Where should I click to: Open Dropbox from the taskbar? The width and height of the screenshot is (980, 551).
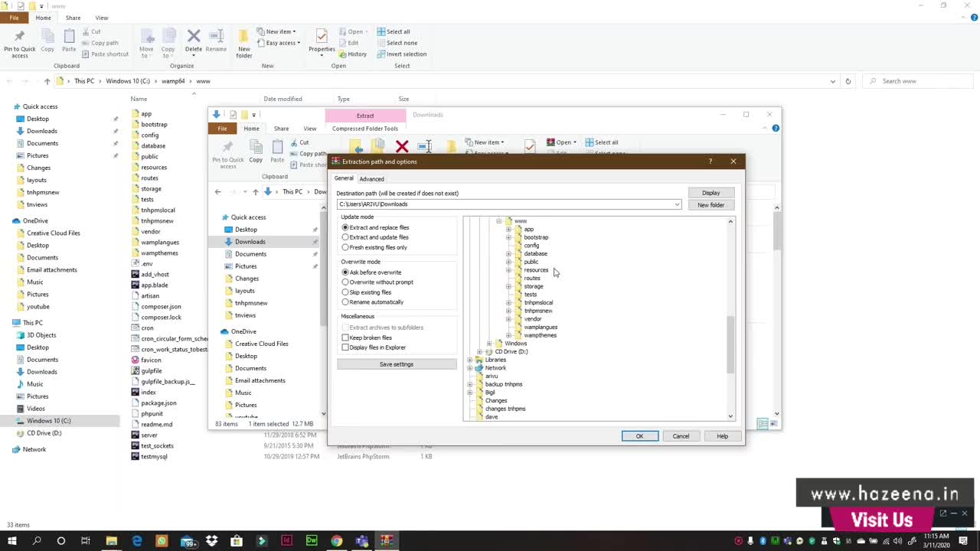point(211,541)
